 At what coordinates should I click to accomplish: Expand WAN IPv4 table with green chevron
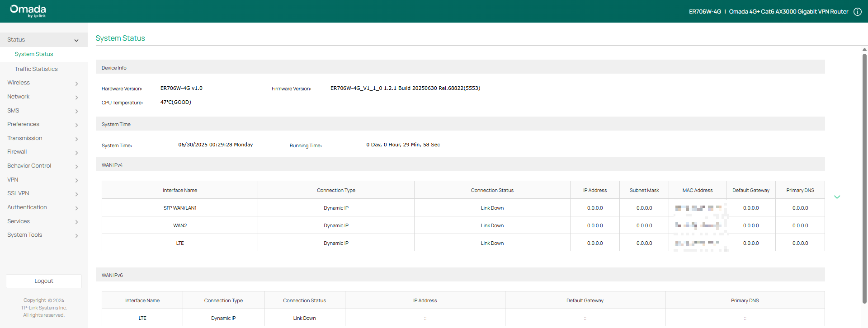837,197
